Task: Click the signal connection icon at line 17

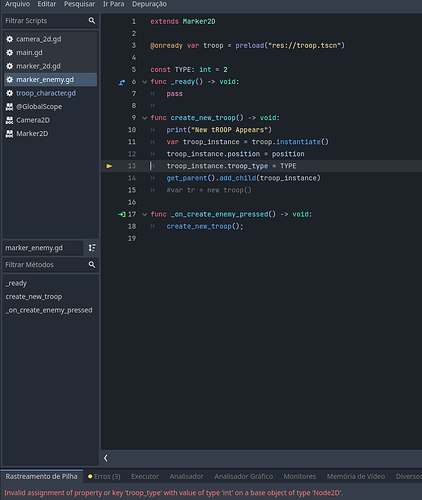Action: 122,214
